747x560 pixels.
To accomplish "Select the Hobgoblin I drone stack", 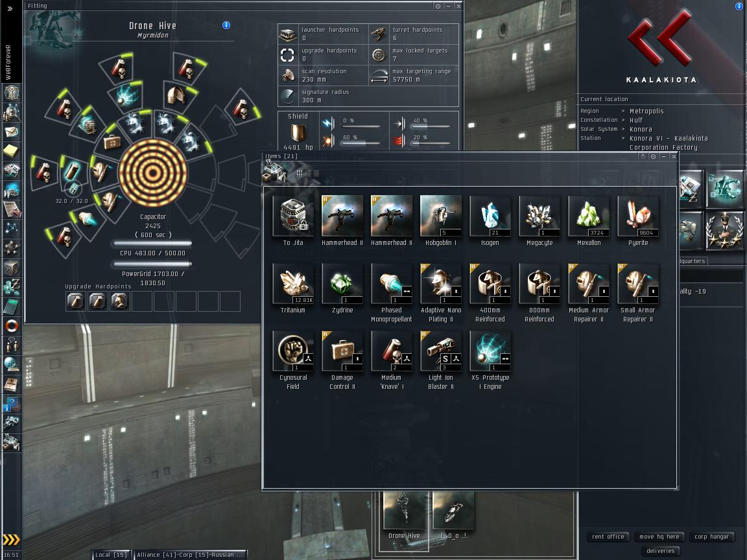I will point(441,220).
